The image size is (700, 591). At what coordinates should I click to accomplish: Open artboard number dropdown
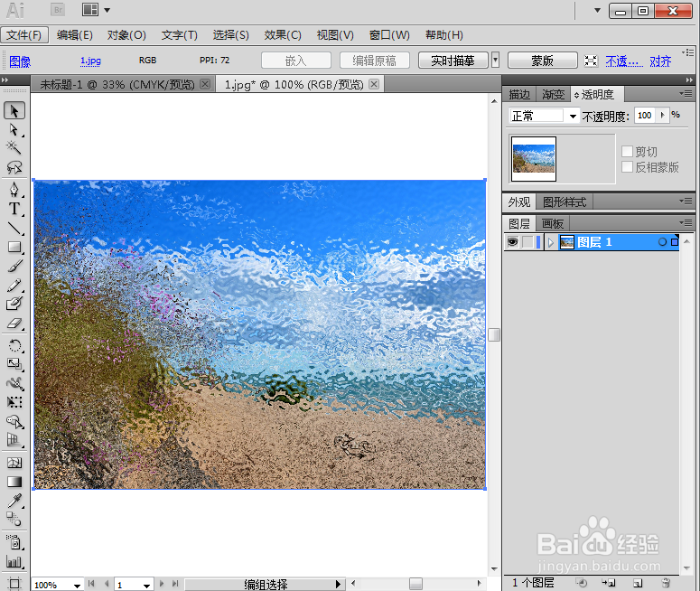(x=146, y=585)
